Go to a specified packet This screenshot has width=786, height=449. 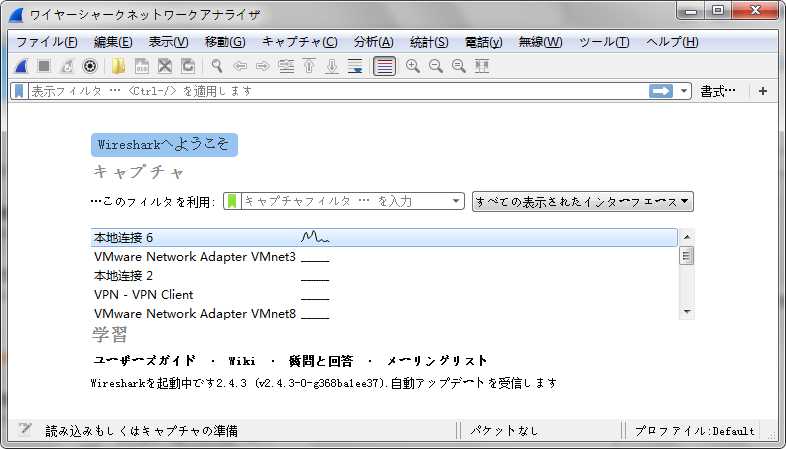[x=286, y=66]
